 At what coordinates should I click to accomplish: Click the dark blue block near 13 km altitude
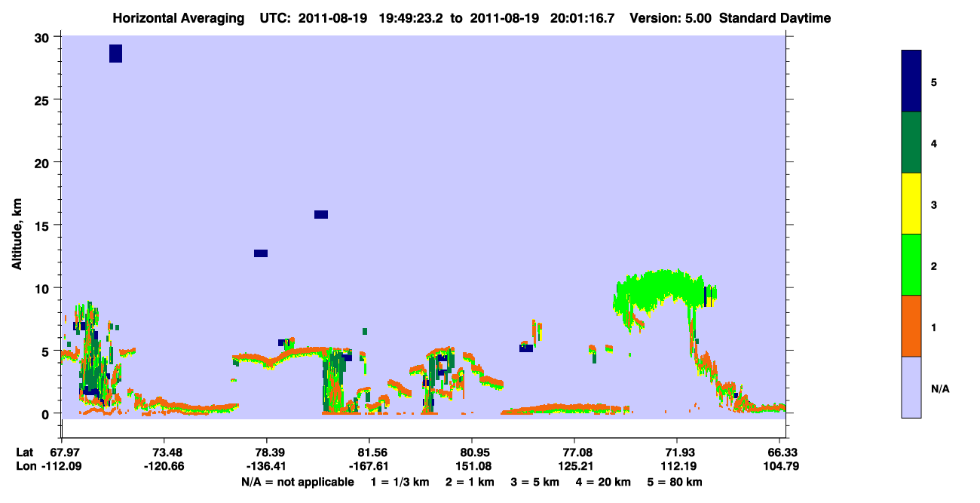tap(261, 253)
